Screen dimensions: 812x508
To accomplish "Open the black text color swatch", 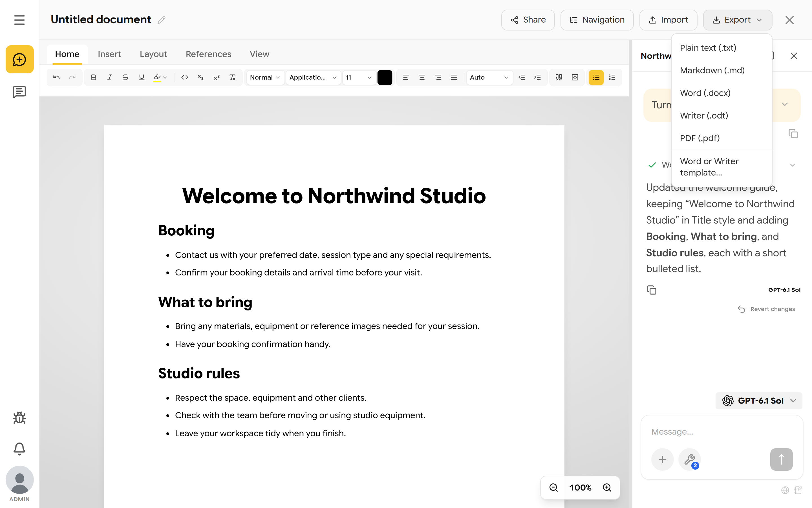I will (x=385, y=77).
